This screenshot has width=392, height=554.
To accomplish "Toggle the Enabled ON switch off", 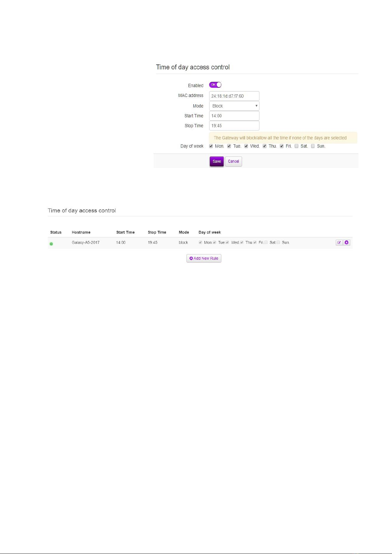I will 215,85.
